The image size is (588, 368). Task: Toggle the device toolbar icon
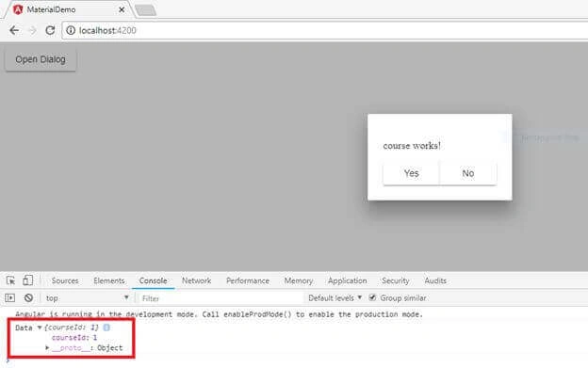[x=27, y=280]
